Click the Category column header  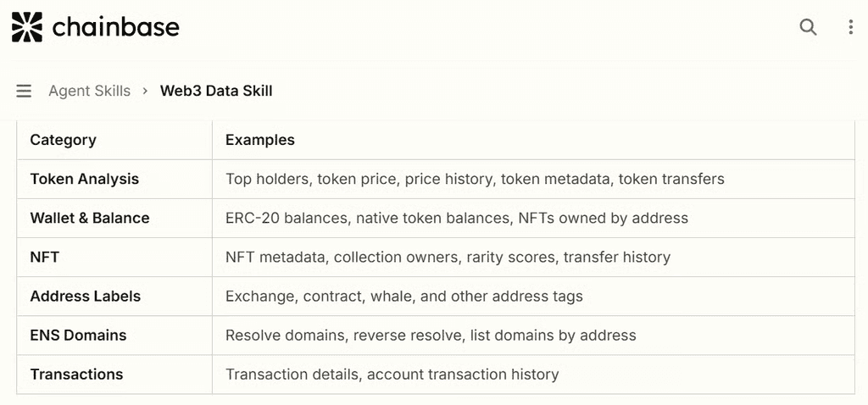coord(63,140)
